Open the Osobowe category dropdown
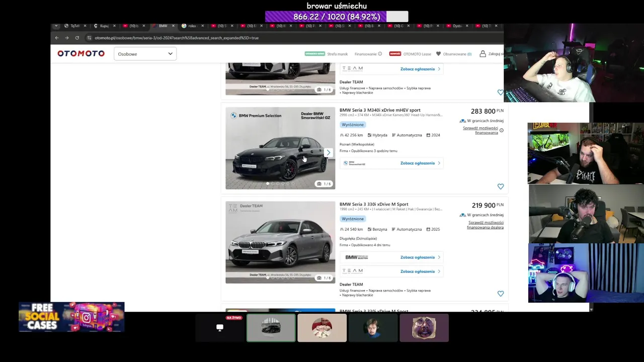Image resolution: width=644 pixels, height=362 pixels. [x=145, y=54]
